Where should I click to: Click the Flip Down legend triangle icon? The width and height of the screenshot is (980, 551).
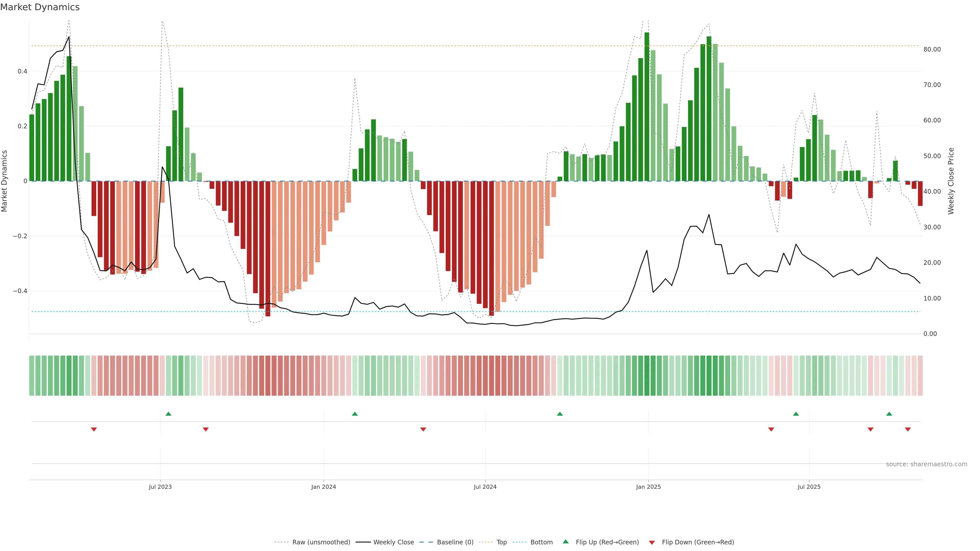(652, 543)
